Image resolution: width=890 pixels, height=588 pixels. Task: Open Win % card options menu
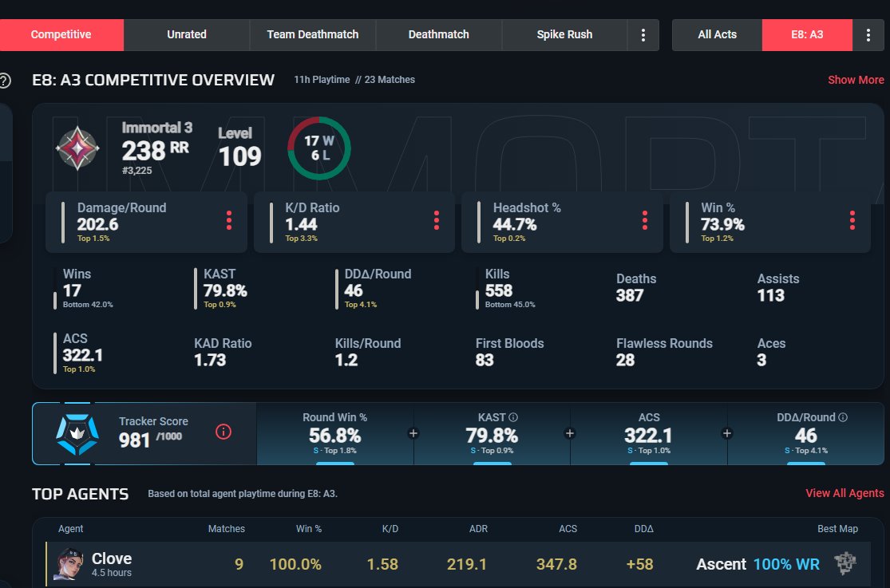point(852,220)
